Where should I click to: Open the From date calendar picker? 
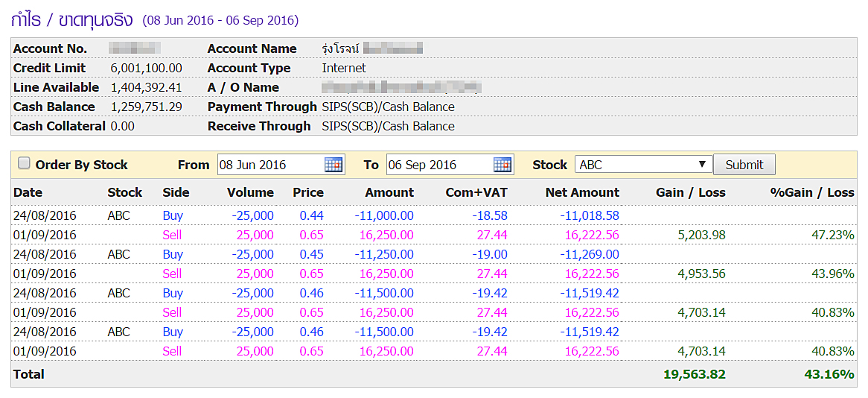coord(333,165)
